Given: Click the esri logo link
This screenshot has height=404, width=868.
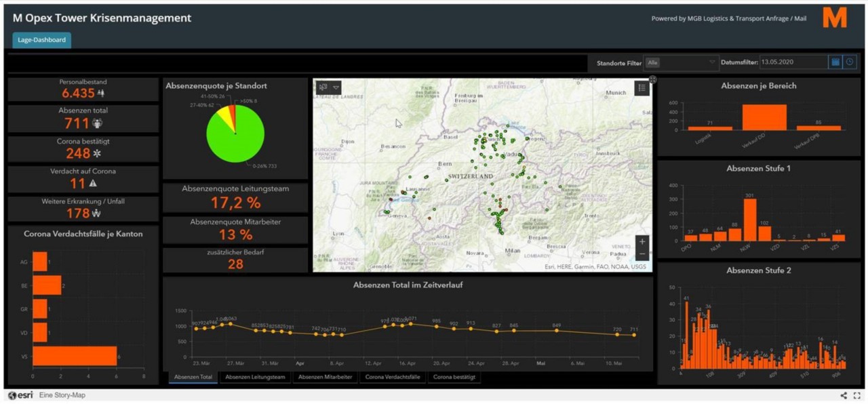Looking at the screenshot, I should pos(20,395).
